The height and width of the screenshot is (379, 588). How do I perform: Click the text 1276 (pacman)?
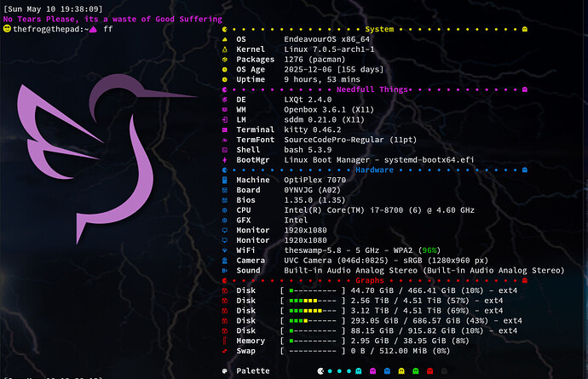click(314, 60)
